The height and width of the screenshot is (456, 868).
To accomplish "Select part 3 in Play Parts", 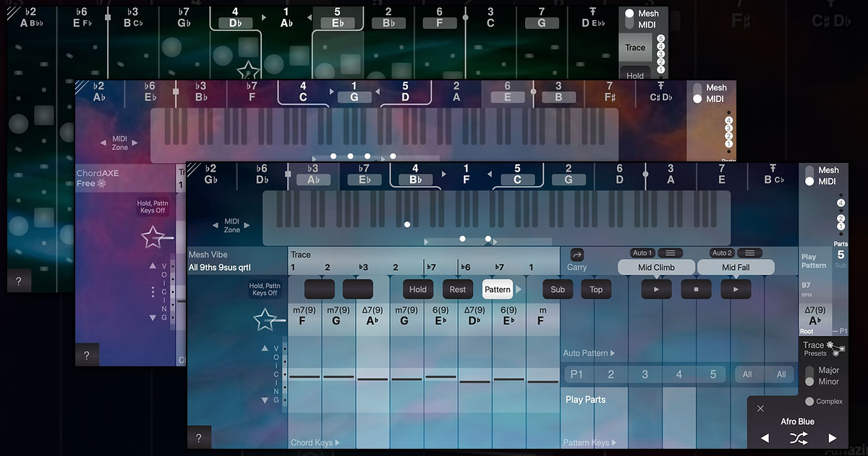I will pos(644,374).
